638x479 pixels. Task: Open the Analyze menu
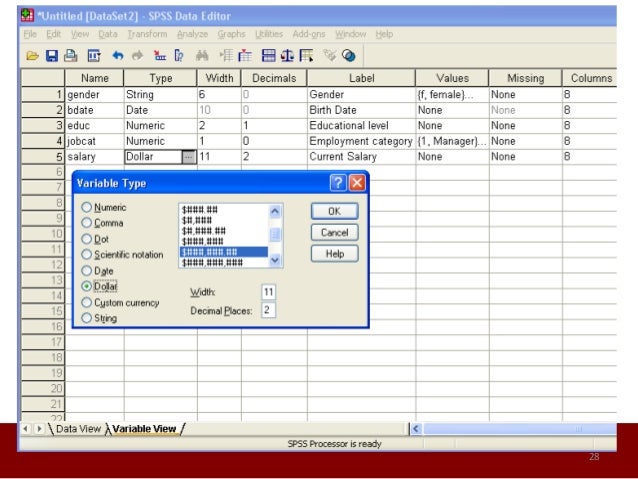192,34
